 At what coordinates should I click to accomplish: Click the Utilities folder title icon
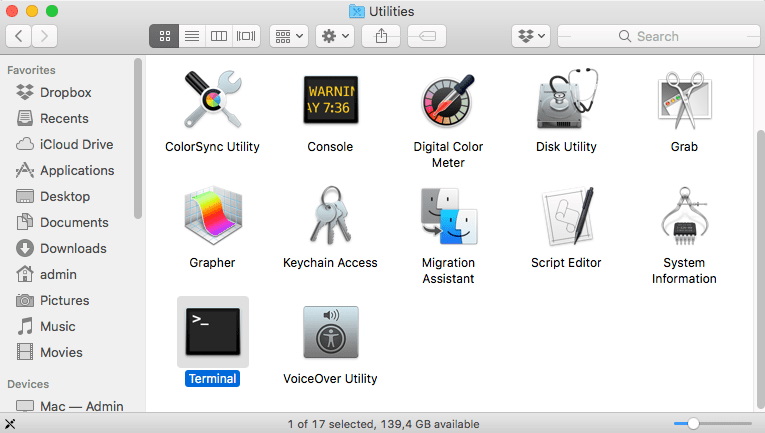pyautogui.click(x=357, y=11)
